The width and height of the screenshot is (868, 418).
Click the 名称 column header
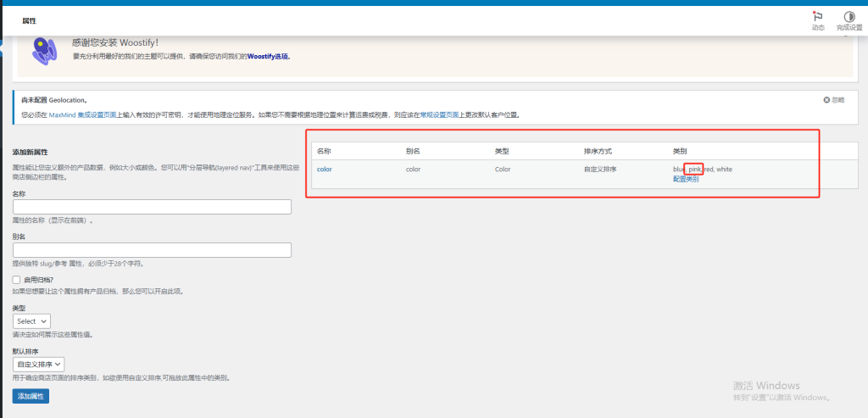point(324,151)
